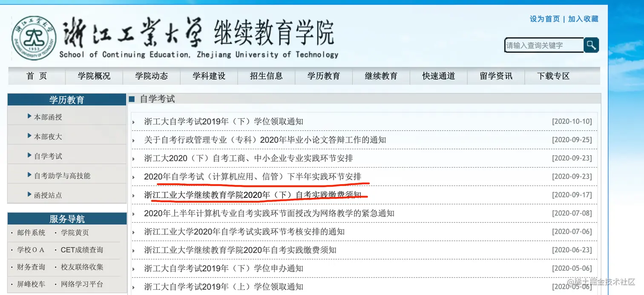This screenshot has width=644, height=295.
Task: Focus the keyword search input field
Action: pos(544,45)
